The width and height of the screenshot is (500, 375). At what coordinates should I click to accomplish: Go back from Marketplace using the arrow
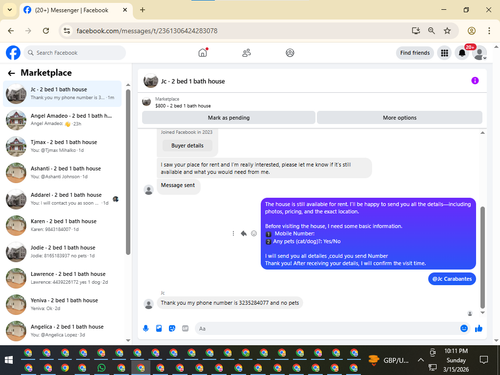point(11,73)
